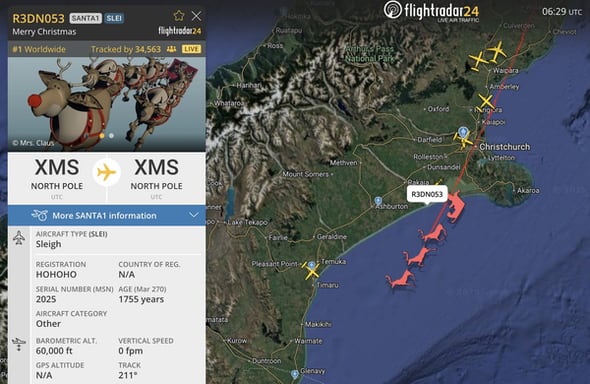590x384 pixels.
Task: Click the tracked-by people icon
Action: pos(172,49)
